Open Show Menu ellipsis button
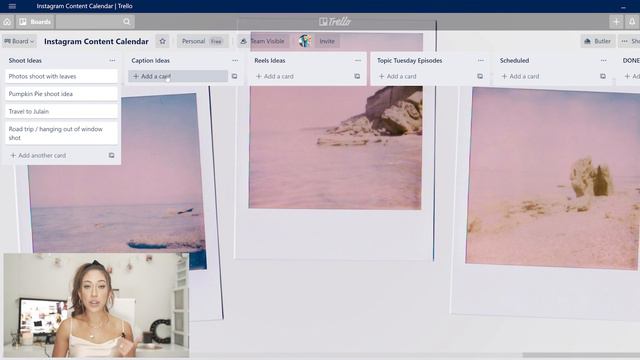This screenshot has width=640, height=360. click(x=629, y=41)
